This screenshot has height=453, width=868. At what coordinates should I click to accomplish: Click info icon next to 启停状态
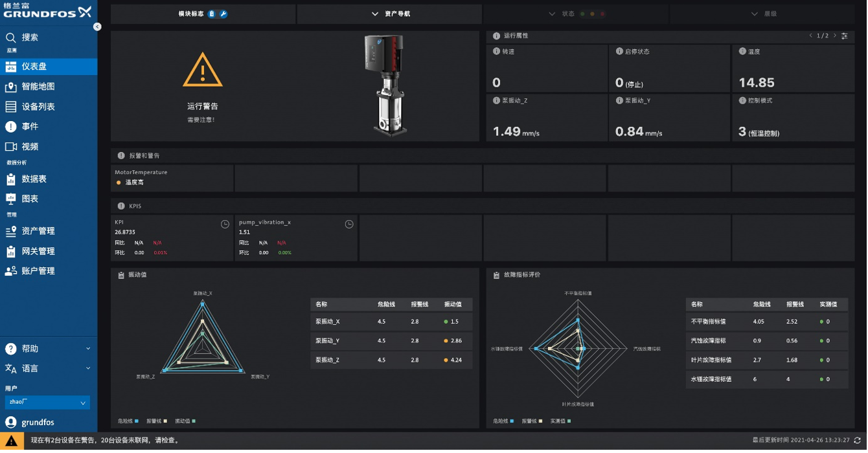[619, 52]
